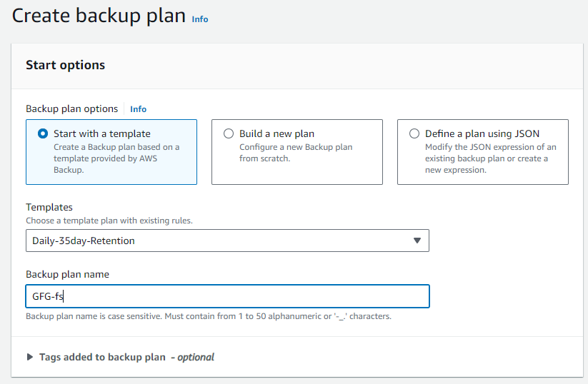Select "Define a plan using JSON" radio button
This screenshot has width=588, height=384.
pyautogui.click(x=414, y=133)
